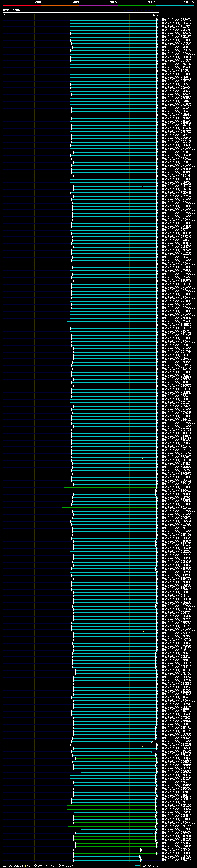Click the Large gaps legend text
Viewport: 197px width, 868px height.
[38, 865]
